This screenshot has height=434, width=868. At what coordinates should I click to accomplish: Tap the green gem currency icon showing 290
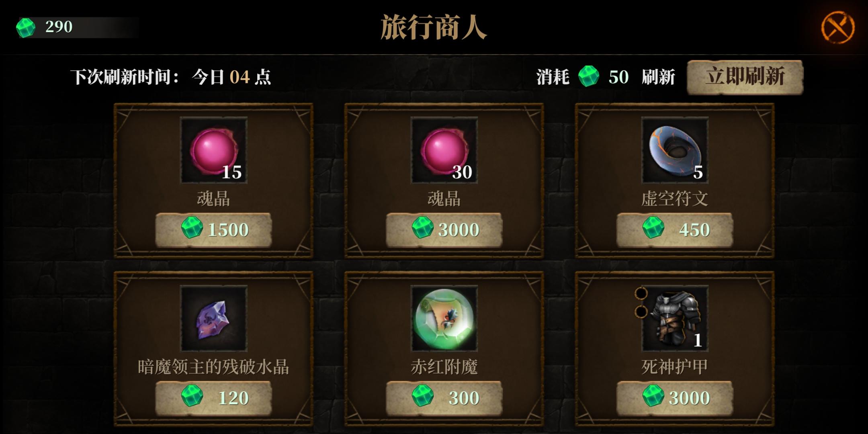pos(25,27)
